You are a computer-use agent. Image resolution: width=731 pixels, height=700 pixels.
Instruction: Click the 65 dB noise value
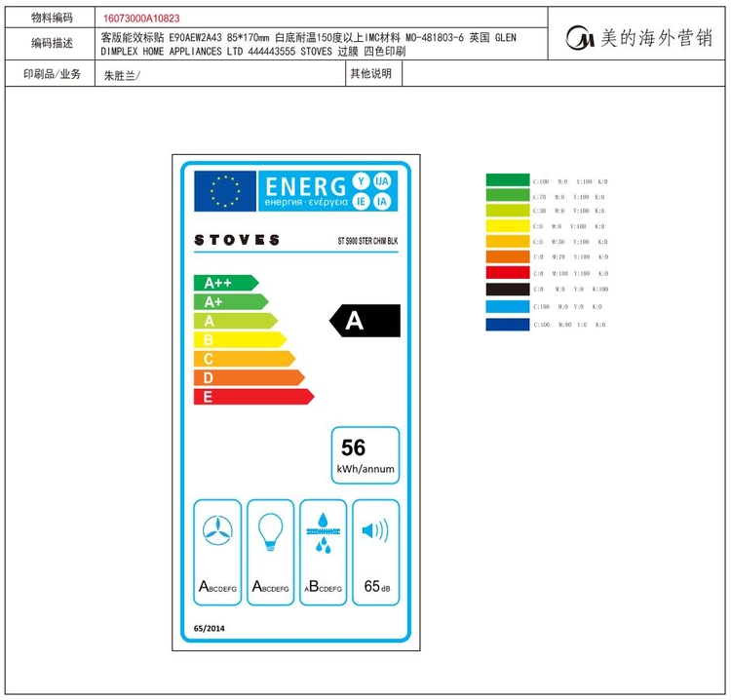pyautogui.click(x=376, y=586)
